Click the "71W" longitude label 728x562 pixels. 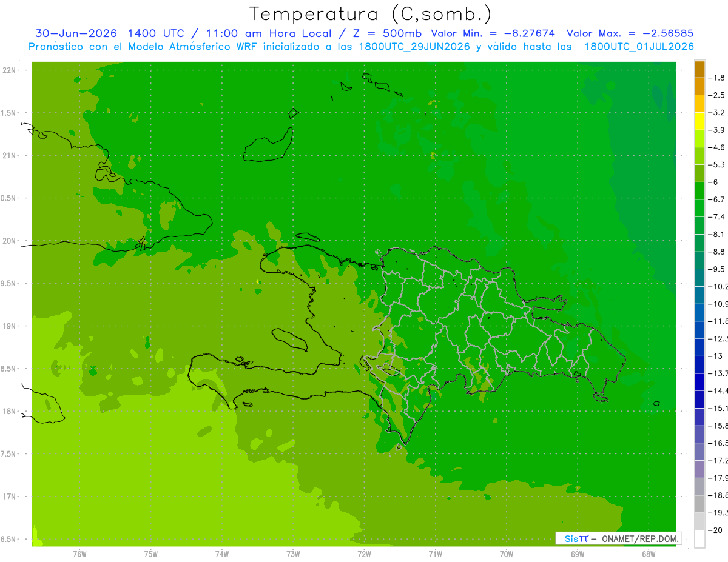[435, 554]
